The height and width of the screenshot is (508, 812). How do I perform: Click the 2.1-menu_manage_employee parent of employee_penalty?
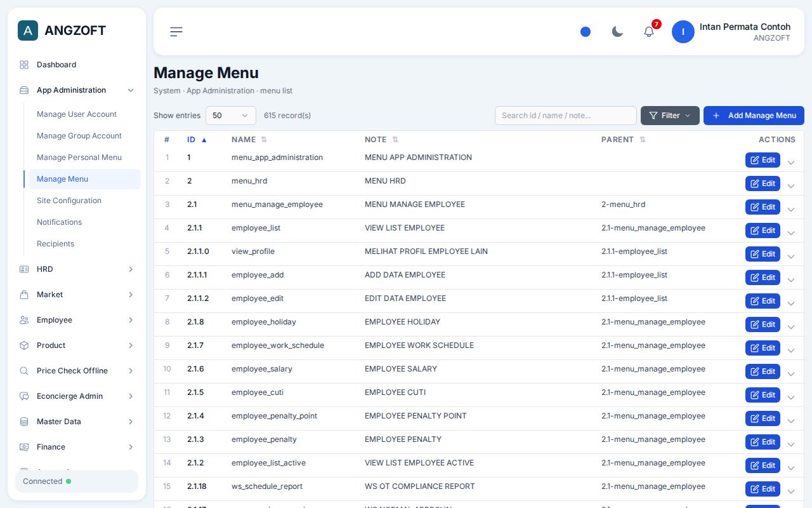point(653,439)
